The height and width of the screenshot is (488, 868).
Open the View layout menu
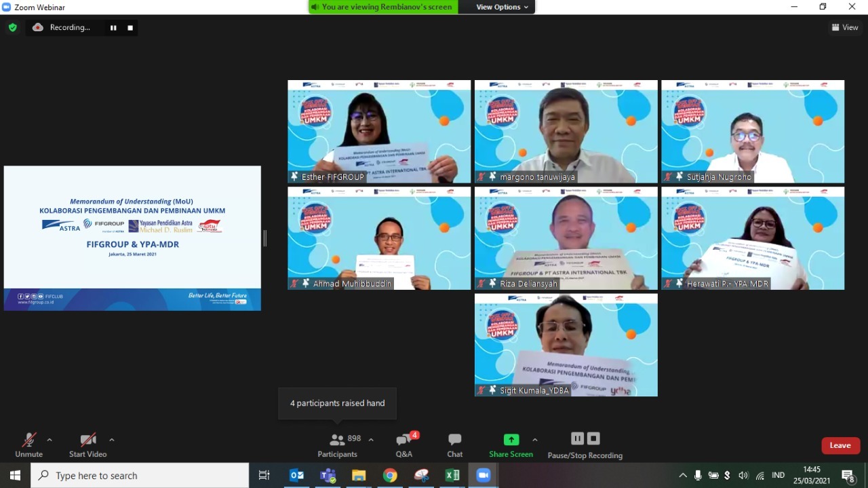click(845, 27)
